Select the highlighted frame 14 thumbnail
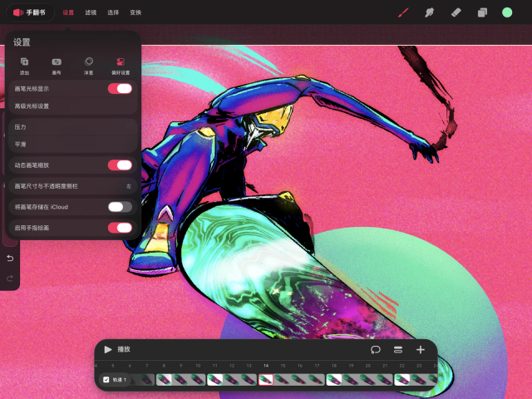The width and height of the screenshot is (532, 399). 266,380
